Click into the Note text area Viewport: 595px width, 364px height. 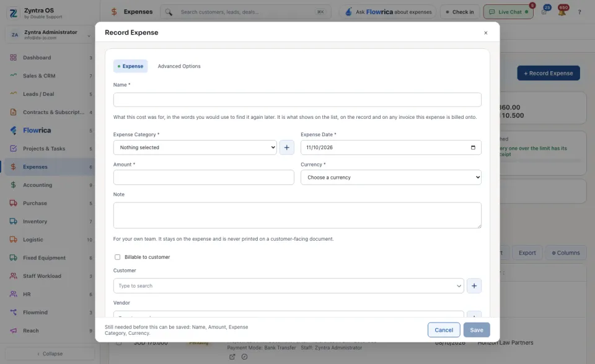pos(297,215)
